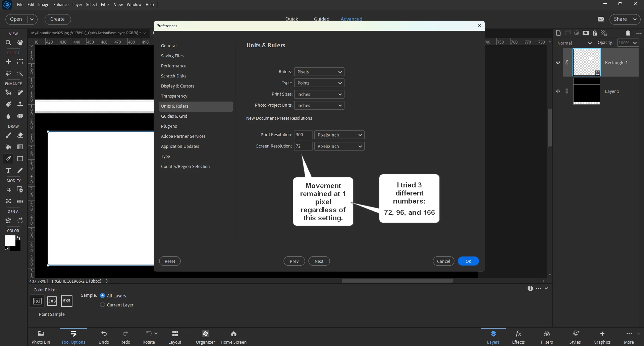The height and width of the screenshot is (346, 644).
Task: Select the Sponge tool
Action: pyautogui.click(x=20, y=116)
